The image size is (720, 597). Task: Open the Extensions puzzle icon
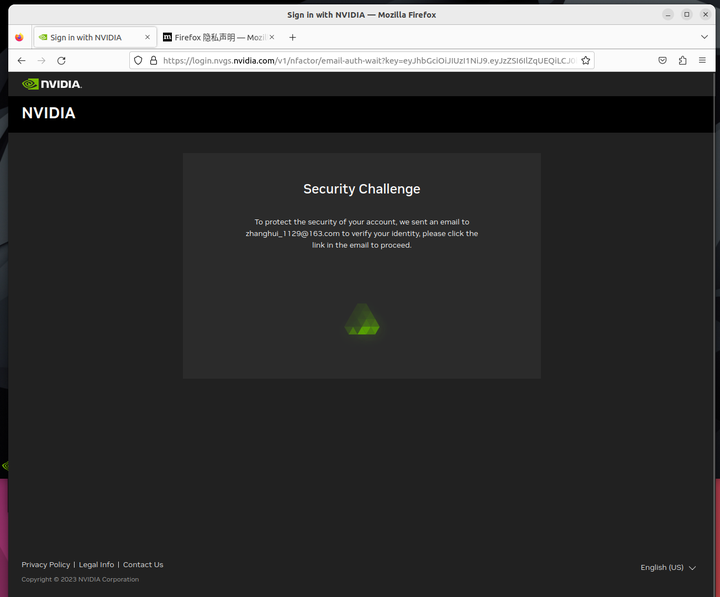pos(682,60)
